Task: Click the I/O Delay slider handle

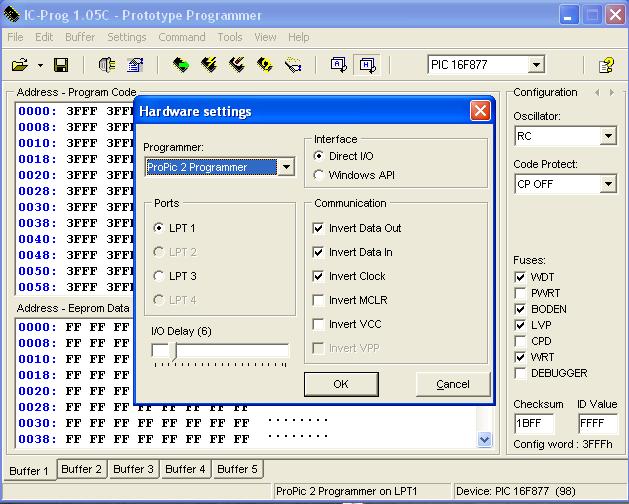Action: (x=174, y=350)
